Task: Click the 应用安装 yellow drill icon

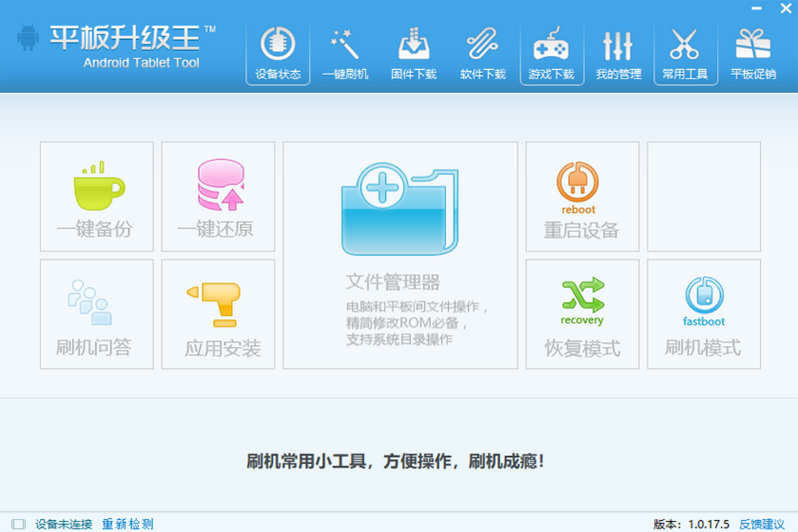Action: (214, 304)
